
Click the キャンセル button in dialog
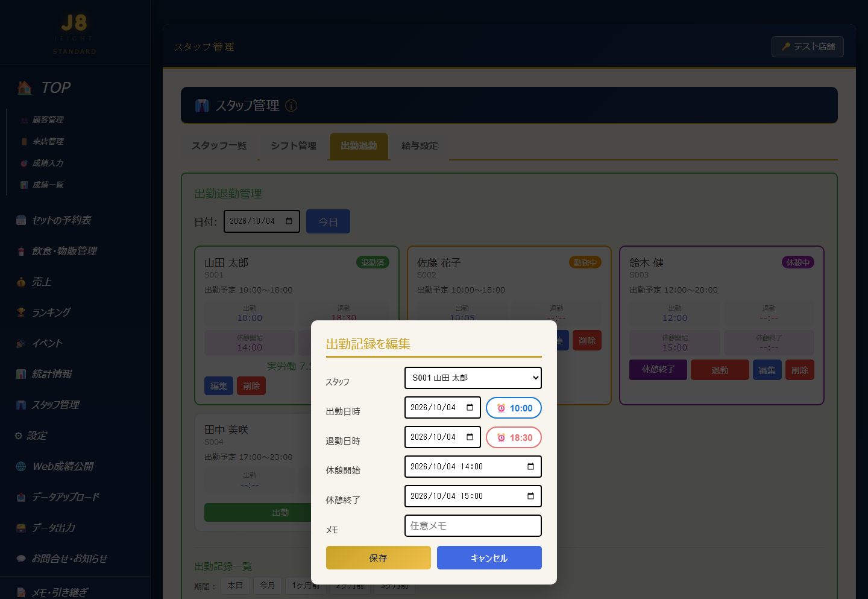(x=489, y=558)
